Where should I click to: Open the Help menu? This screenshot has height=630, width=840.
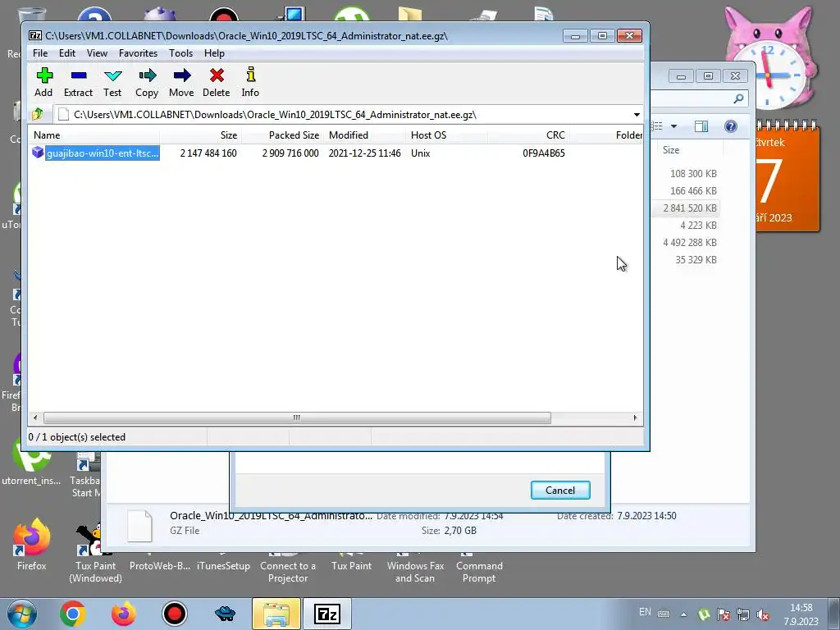214,53
